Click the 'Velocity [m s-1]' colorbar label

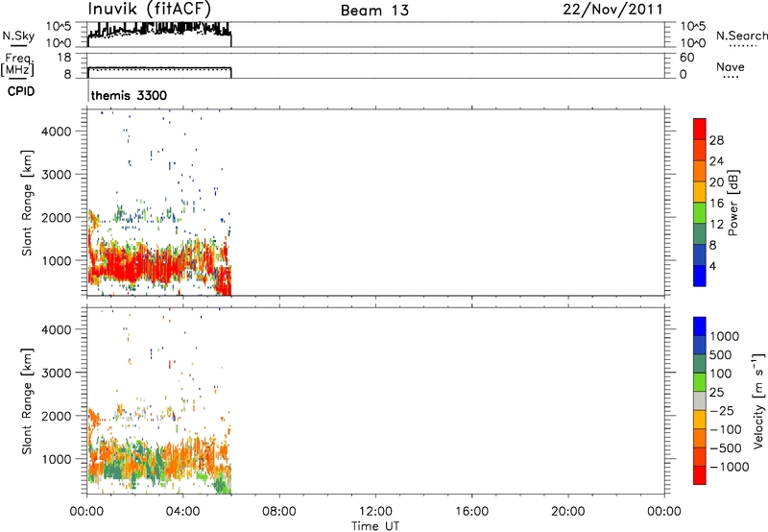point(758,400)
